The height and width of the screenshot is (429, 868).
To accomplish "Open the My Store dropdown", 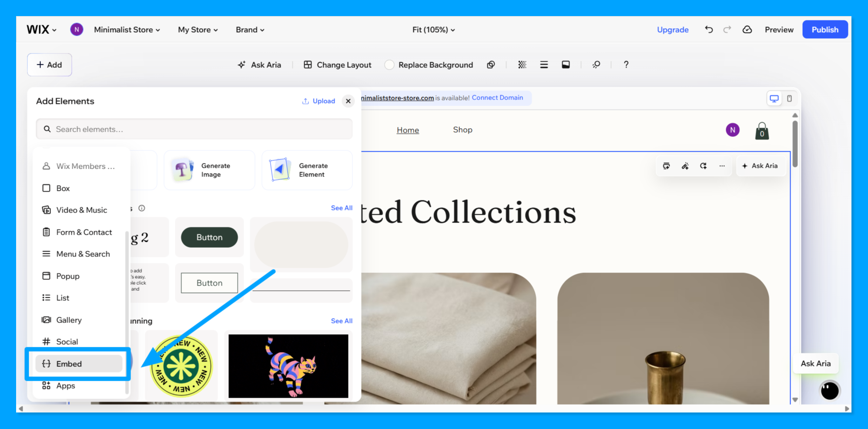I will (198, 30).
